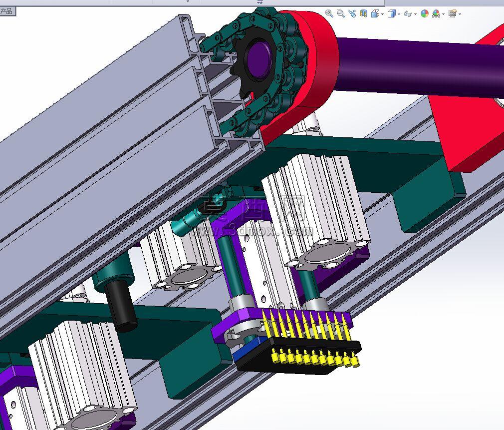
Task: Click the Apply Scene icon
Action: (436, 13)
